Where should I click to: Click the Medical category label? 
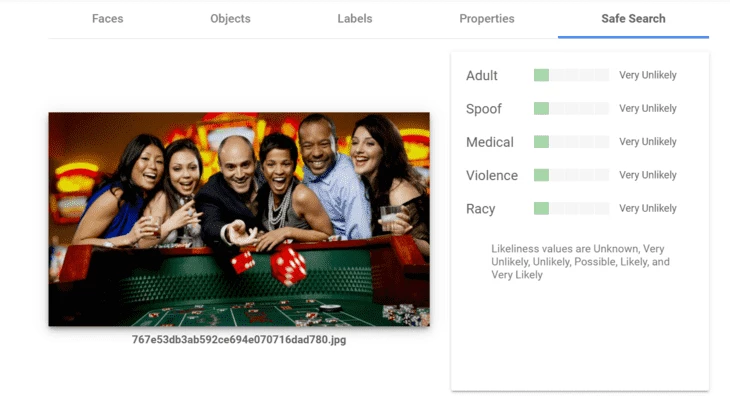[x=490, y=142]
